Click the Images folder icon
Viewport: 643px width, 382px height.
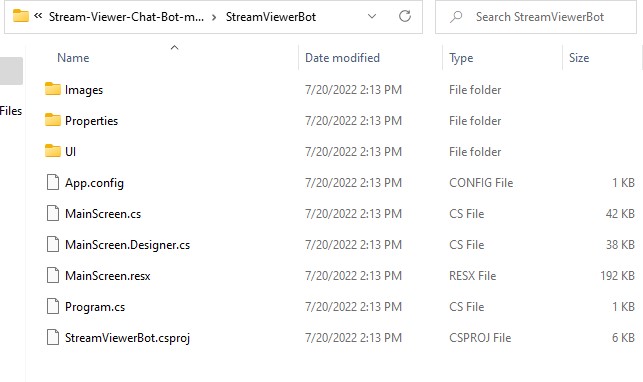[52, 89]
